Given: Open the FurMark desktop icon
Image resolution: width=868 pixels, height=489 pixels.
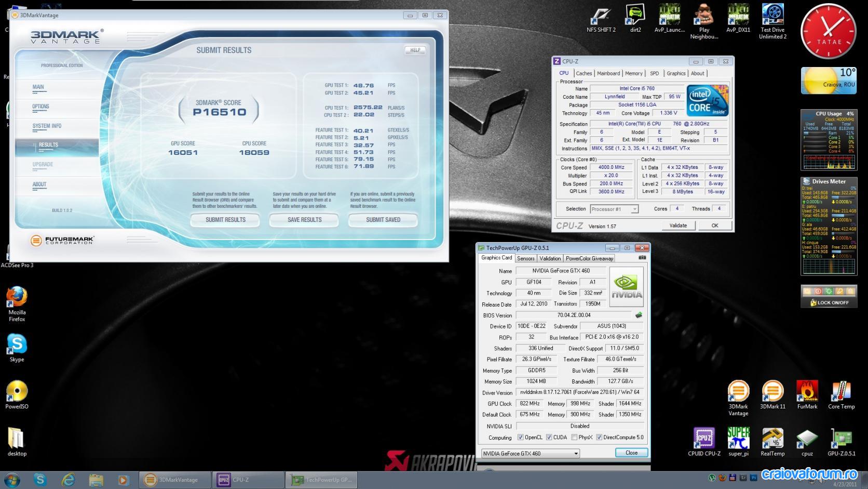Looking at the screenshot, I should click(807, 395).
